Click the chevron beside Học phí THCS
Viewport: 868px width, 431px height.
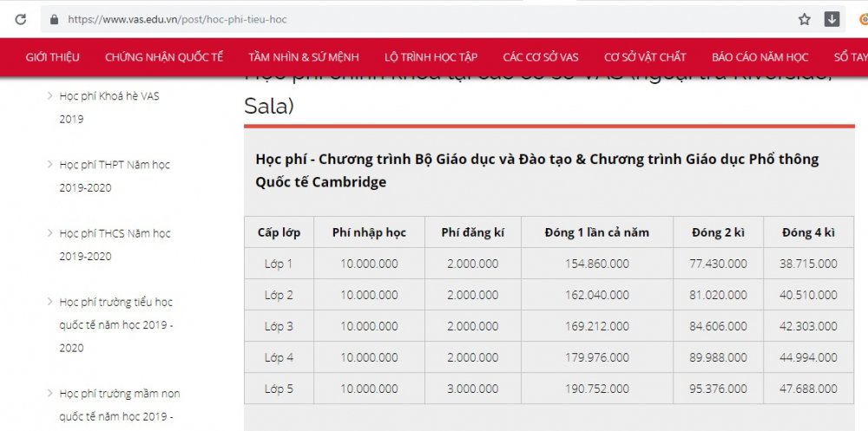tap(49, 233)
